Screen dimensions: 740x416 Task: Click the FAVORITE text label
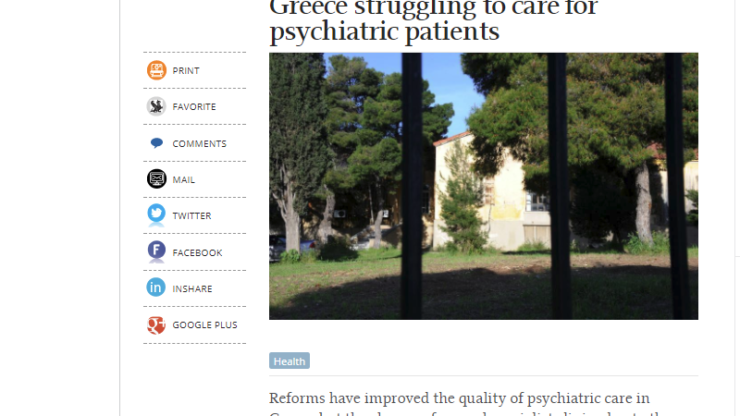click(194, 107)
